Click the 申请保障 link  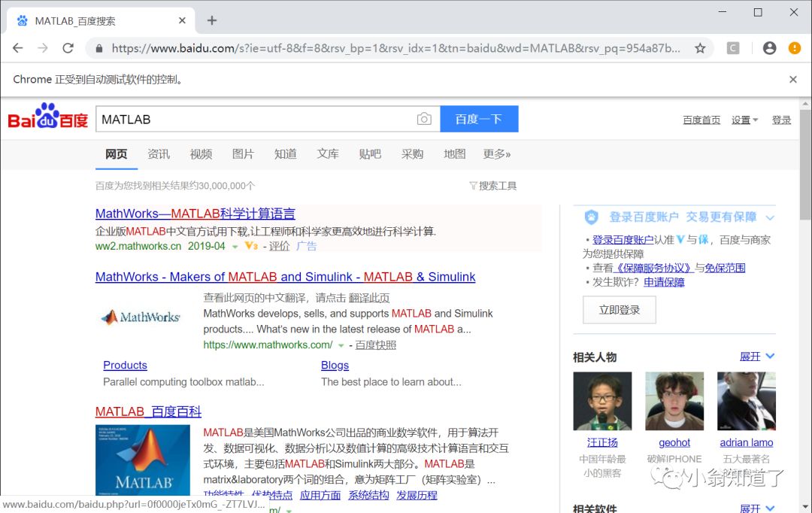point(664,282)
